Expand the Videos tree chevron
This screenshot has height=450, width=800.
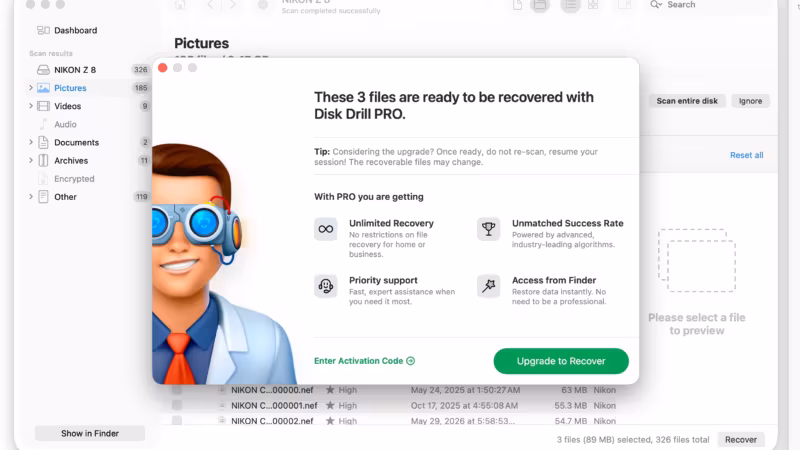pos(31,106)
